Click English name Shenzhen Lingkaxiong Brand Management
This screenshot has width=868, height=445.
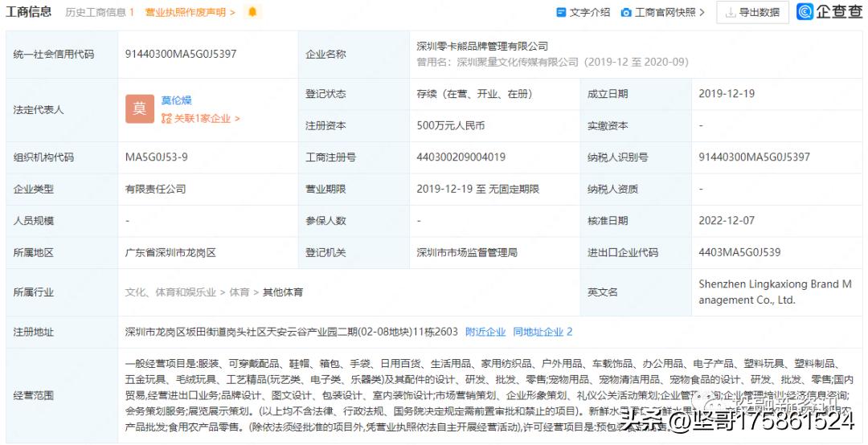(x=775, y=292)
